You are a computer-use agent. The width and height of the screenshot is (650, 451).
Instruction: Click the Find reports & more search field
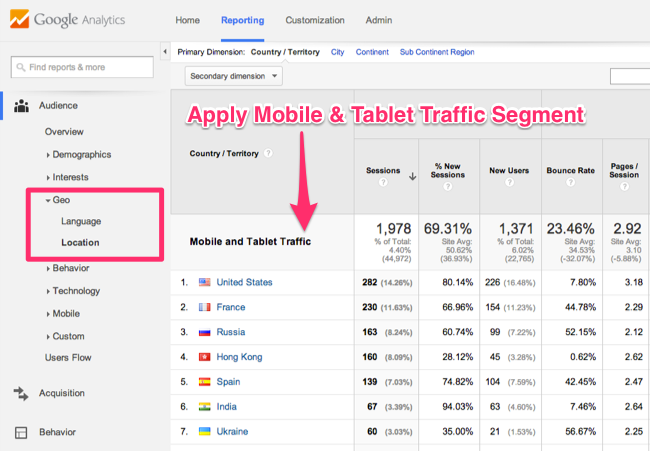(82, 67)
